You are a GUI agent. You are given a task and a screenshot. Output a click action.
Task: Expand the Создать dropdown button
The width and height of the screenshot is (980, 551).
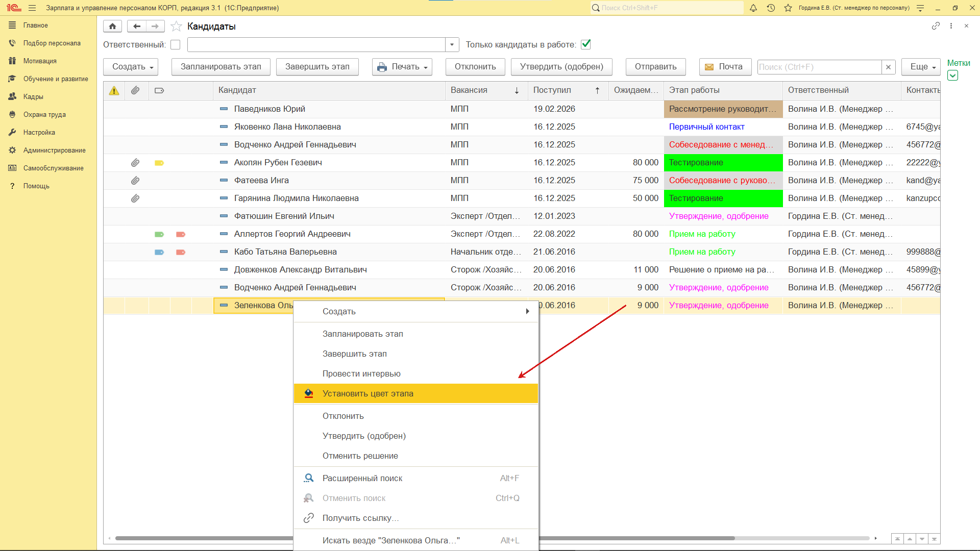coord(131,67)
